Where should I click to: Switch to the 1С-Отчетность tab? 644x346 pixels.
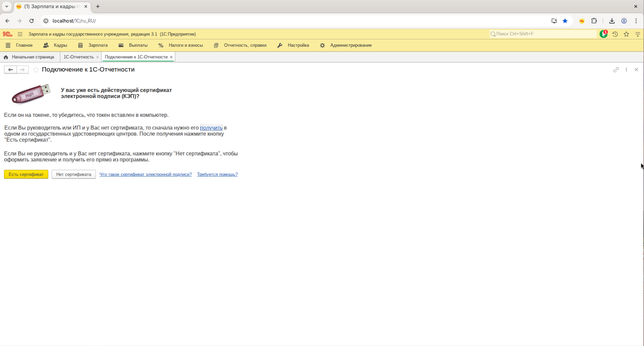click(78, 57)
